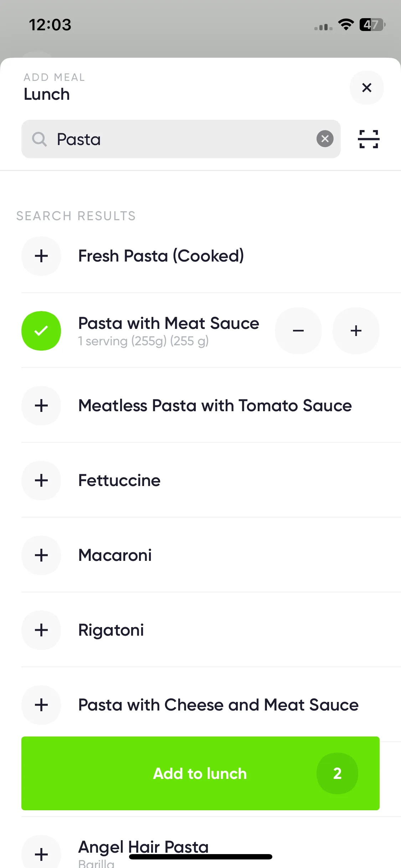Add Rigatoni using its plus icon

pos(41,630)
